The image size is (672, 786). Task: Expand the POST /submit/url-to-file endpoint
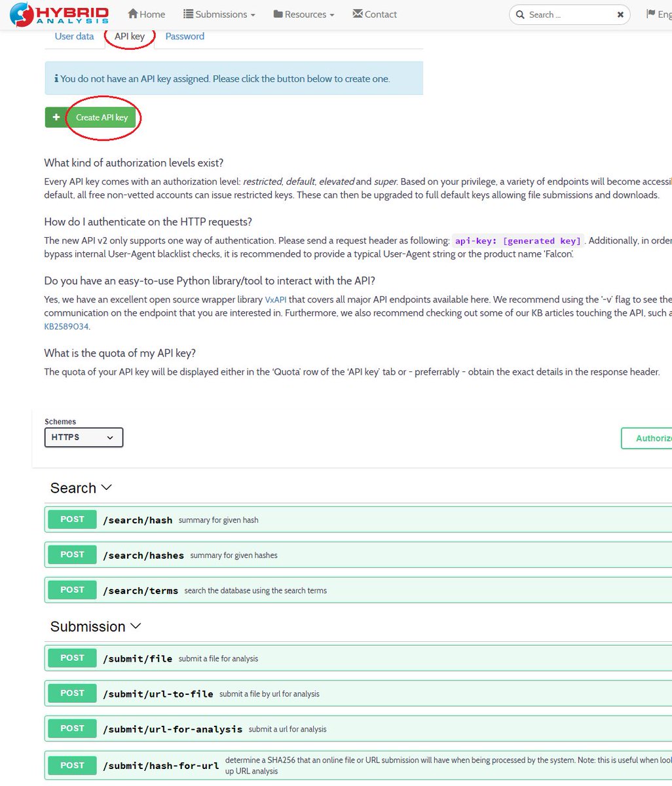tap(358, 694)
